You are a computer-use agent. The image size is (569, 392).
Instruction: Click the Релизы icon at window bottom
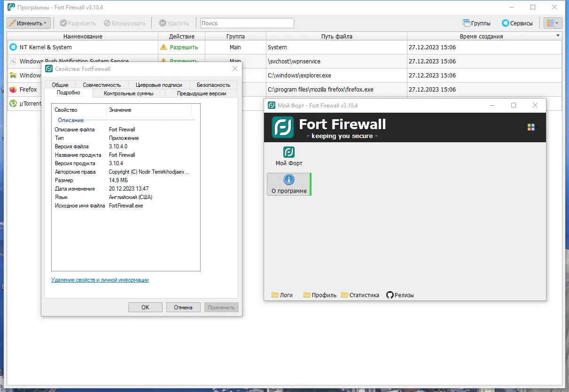pos(390,295)
